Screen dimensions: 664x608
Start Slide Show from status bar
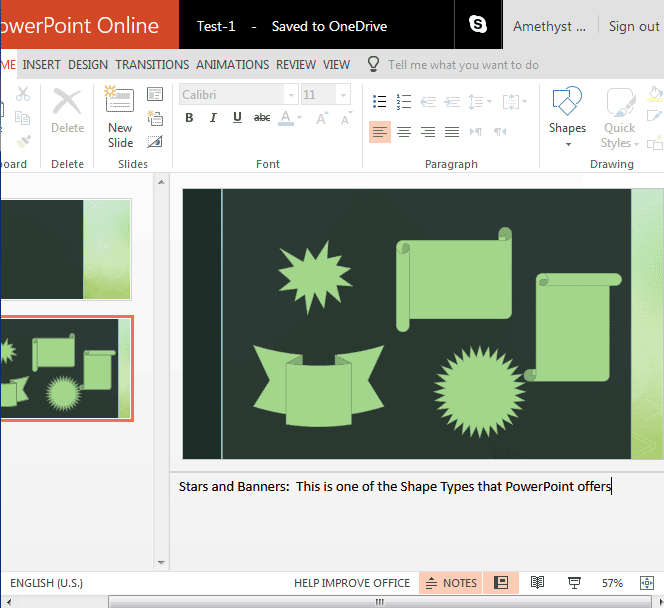tap(574, 583)
